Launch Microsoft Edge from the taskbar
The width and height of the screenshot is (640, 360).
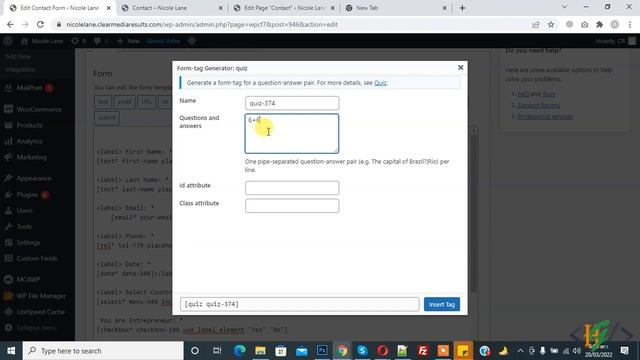tap(240, 351)
